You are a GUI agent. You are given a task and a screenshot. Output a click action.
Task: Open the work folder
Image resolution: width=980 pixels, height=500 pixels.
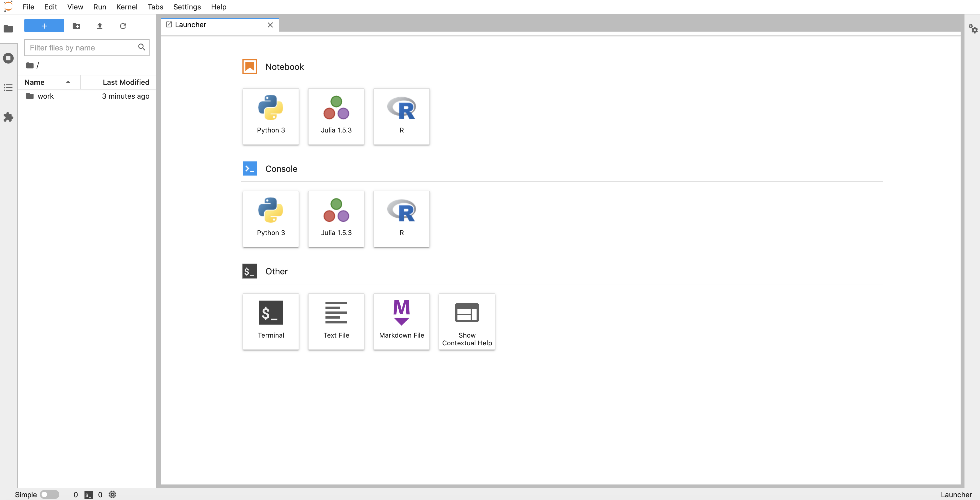pos(46,96)
